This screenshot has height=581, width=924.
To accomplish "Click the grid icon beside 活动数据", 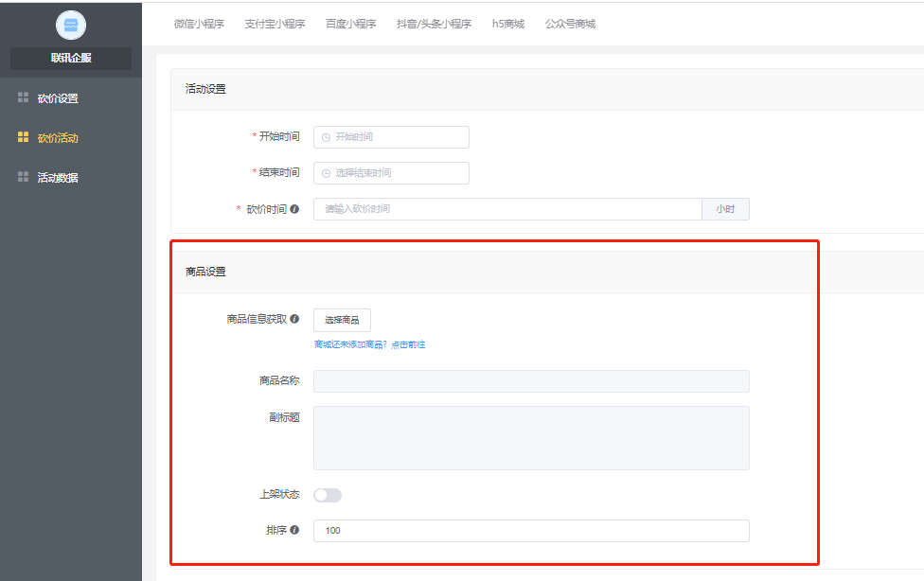I will [23, 177].
